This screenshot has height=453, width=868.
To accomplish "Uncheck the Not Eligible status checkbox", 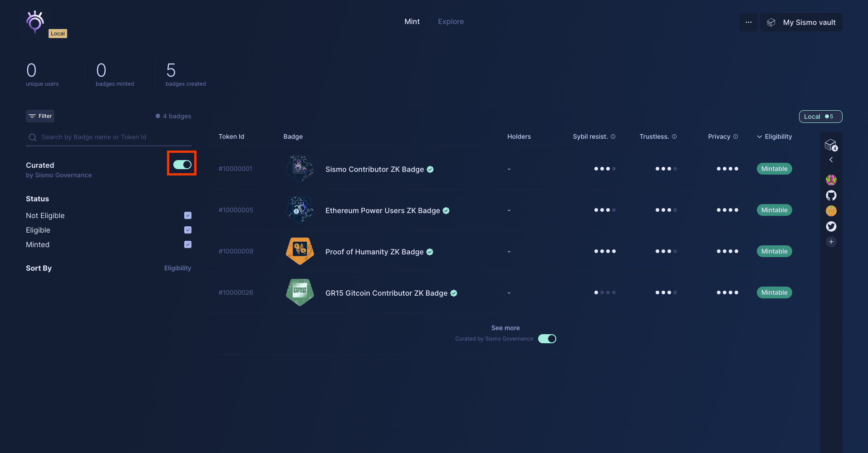I will pos(188,215).
